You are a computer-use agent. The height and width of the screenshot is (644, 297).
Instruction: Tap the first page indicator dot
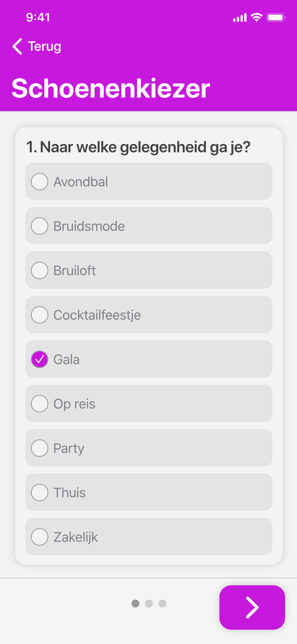(x=135, y=604)
